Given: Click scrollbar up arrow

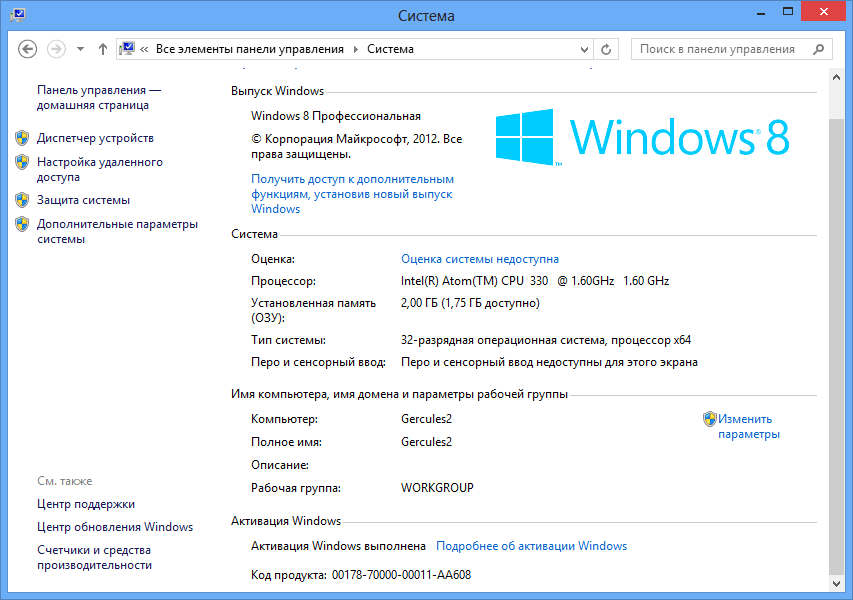Looking at the screenshot, I should click(837, 78).
